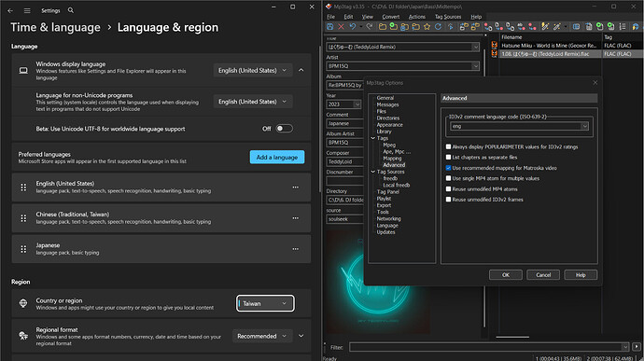644x361 pixels.
Task: Select Mpeg under Tags in Options tree
Action: 389,145
